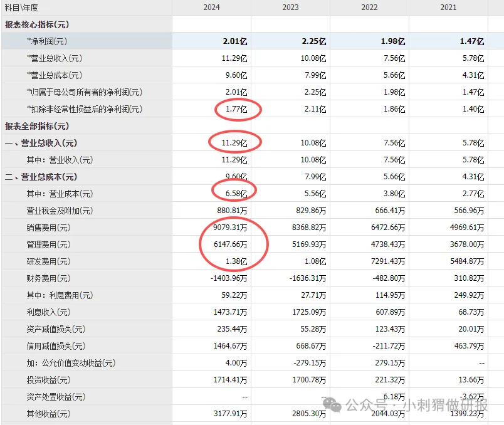Select the 2023 column header
This screenshot has height=425, width=504.
(x=291, y=8)
